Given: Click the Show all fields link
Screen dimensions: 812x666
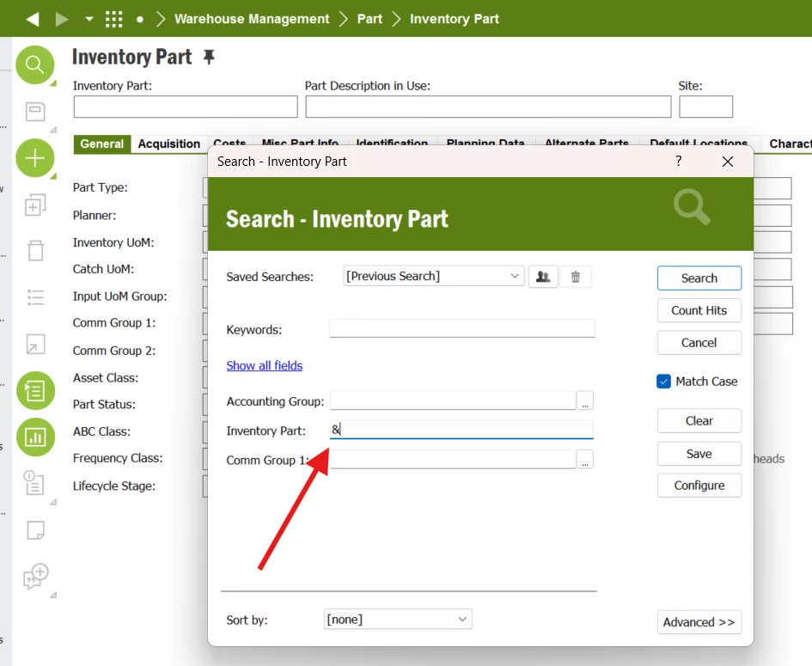Looking at the screenshot, I should tap(264, 365).
